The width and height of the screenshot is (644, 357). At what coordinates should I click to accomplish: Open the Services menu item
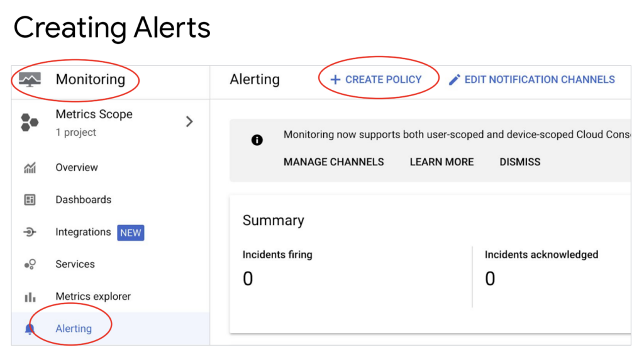coord(75,264)
